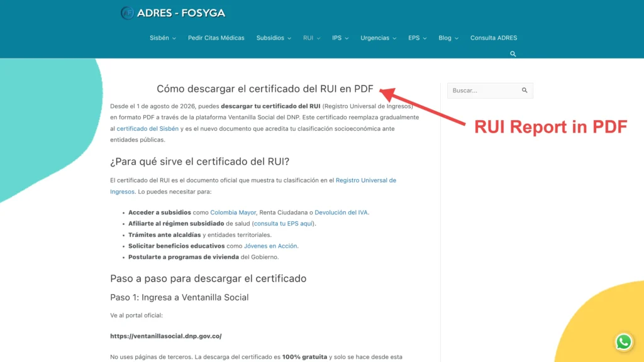The image size is (644, 362).
Task: Click heading ¿Para qué sirve el certificado del RUI?
Action: (199, 162)
